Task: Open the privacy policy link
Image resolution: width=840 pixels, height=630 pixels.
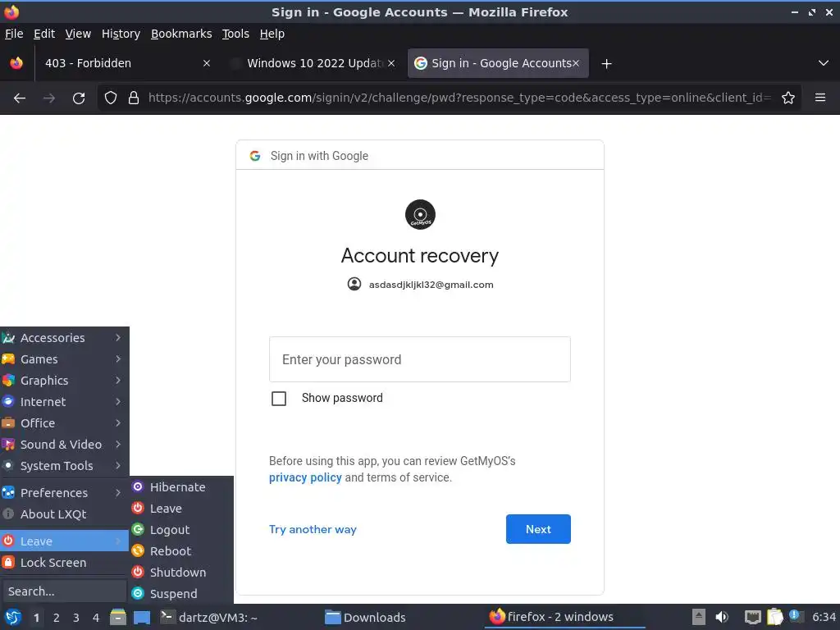Action: click(x=305, y=477)
